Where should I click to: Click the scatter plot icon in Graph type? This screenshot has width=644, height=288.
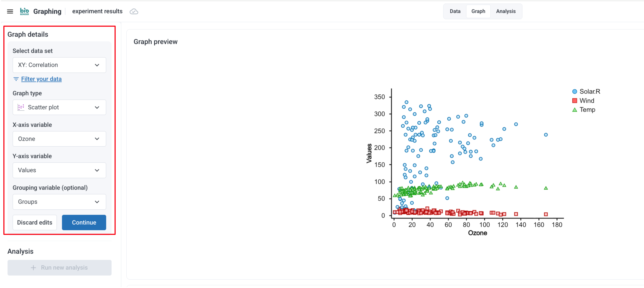pyautogui.click(x=21, y=107)
